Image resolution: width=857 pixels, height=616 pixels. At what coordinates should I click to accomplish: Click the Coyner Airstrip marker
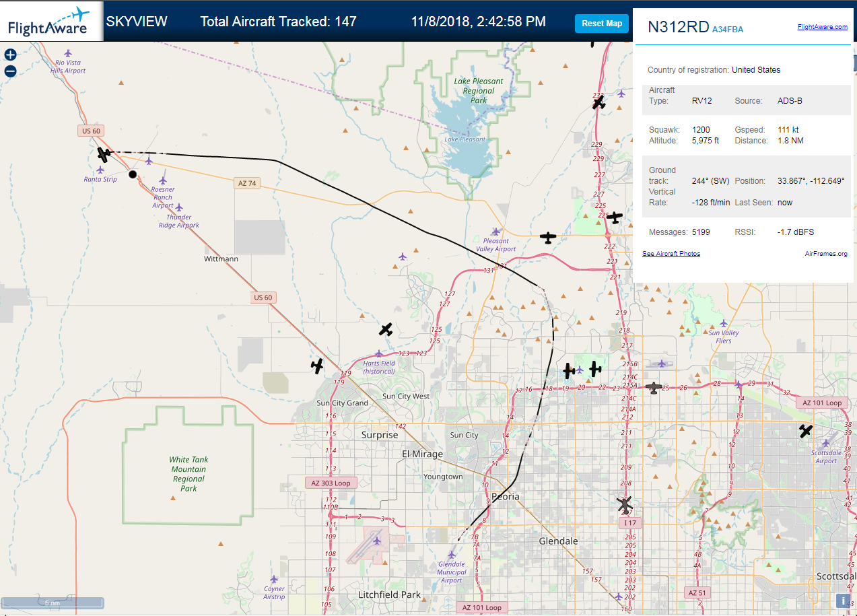tap(274, 579)
